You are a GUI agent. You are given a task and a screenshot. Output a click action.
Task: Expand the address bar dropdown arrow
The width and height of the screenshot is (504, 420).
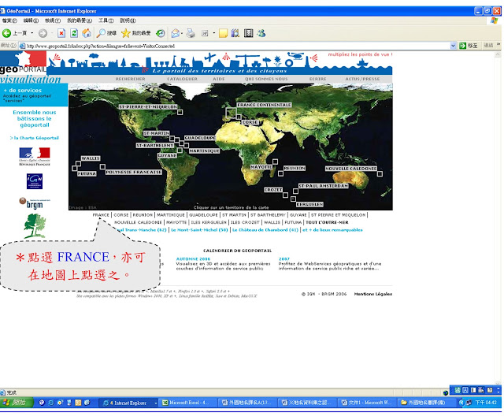pyautogui.click(x=453, y=46)
